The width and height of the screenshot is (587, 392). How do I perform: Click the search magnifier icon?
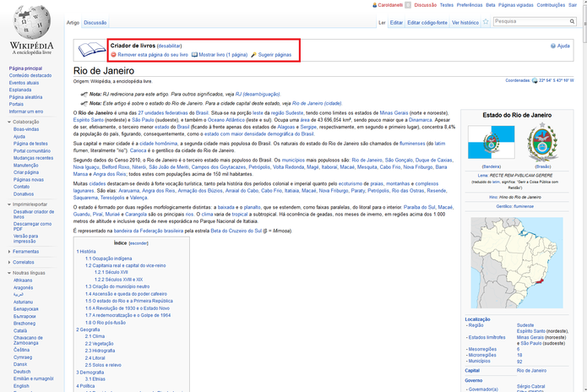tap(572, 21)
